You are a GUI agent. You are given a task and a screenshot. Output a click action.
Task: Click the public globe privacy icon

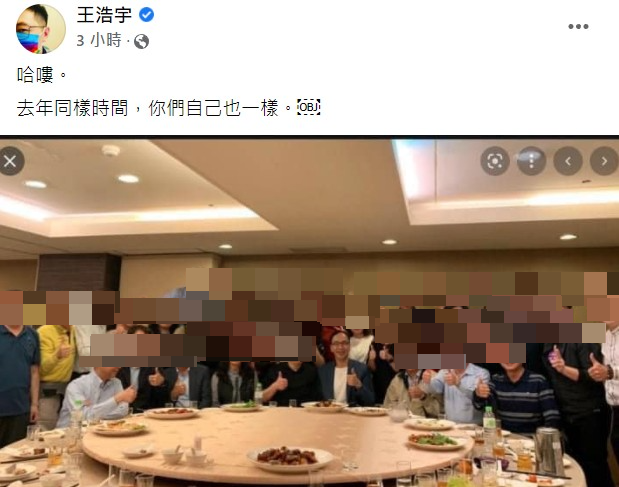click(x=142, y=41)
